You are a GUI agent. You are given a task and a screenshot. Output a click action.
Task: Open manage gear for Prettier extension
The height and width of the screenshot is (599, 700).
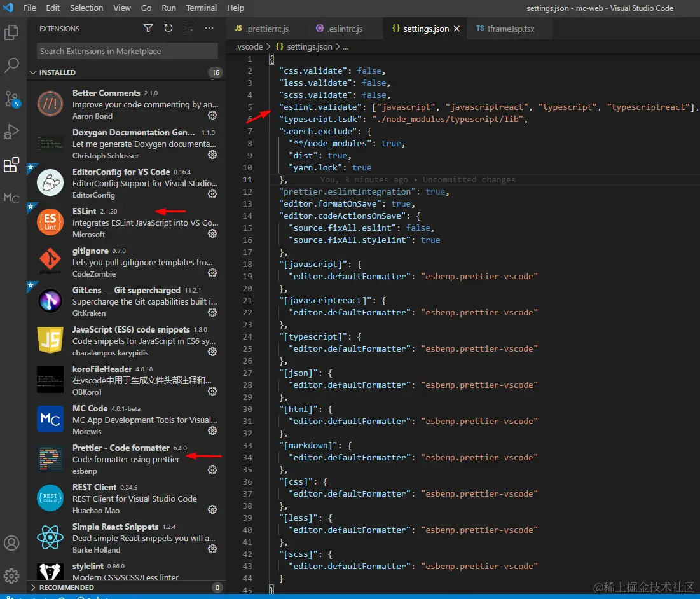(212, 470)
